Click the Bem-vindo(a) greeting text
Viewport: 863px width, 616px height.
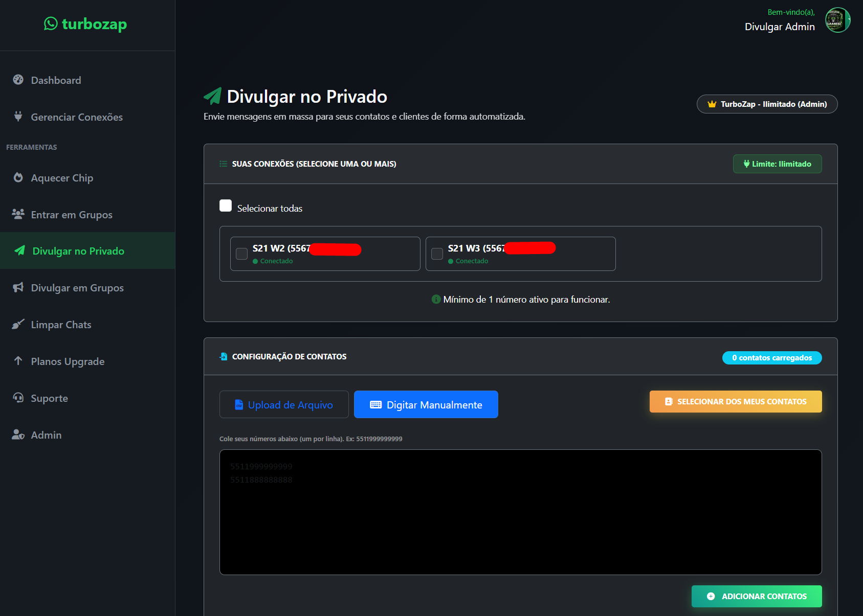[x=791, y=12]
